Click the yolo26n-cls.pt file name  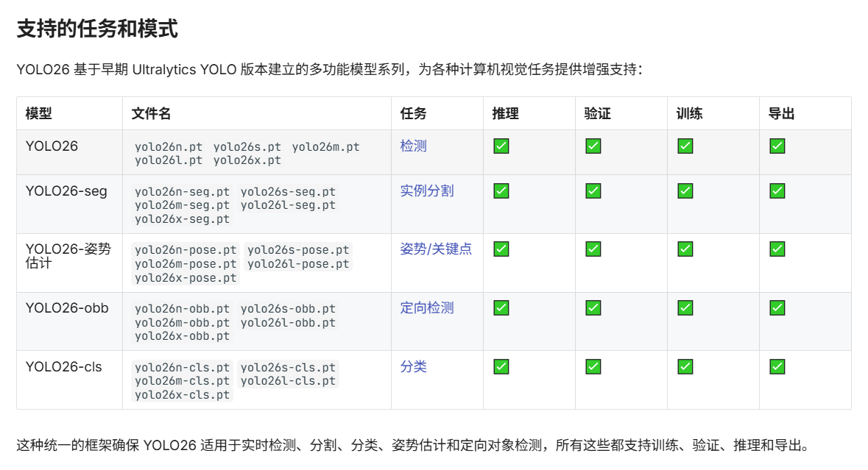(182, 367)
